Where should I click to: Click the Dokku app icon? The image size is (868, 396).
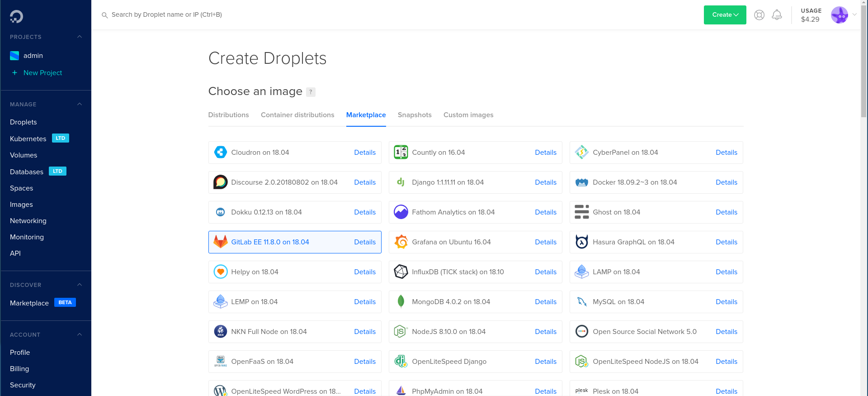(x=221, y=212)
